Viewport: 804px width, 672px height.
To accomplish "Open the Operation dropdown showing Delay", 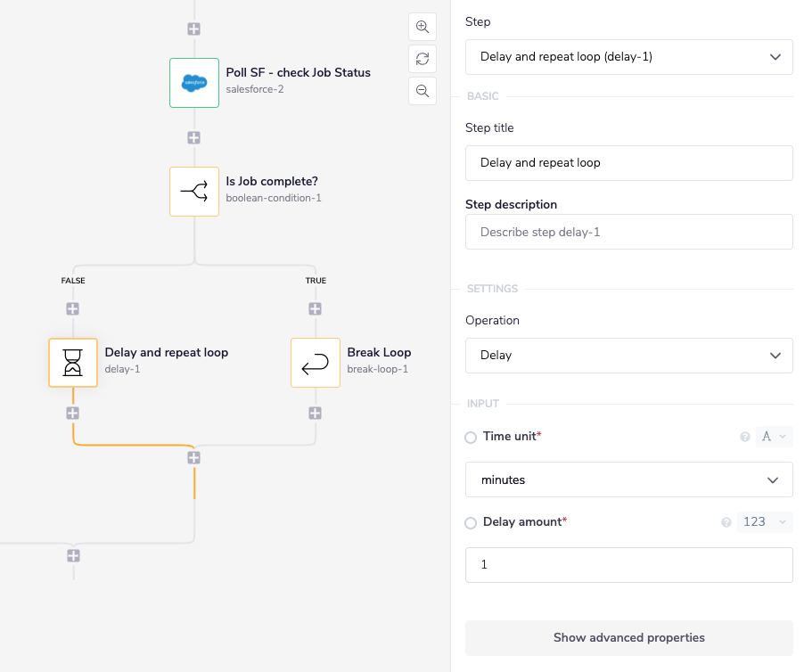I will (628, 356).
